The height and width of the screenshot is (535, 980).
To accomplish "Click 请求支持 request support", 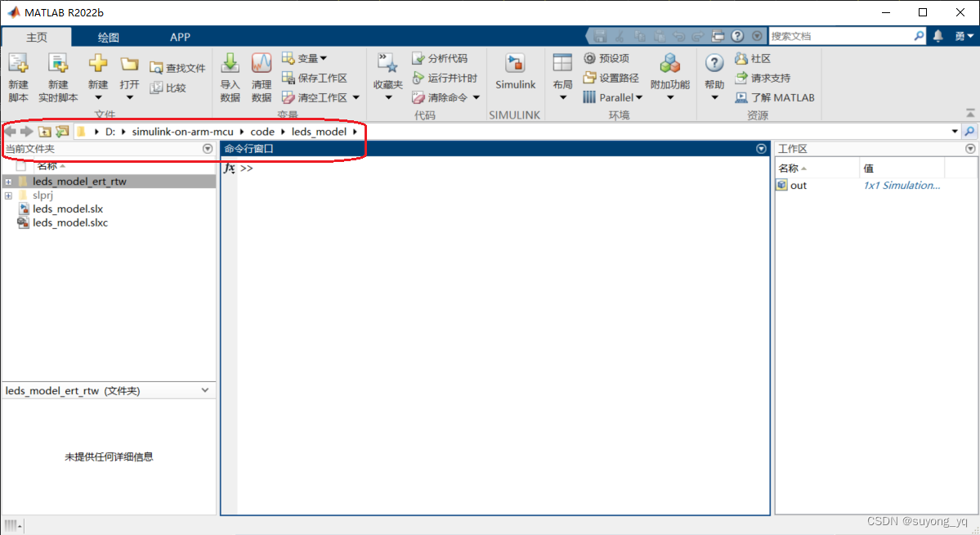I will 763,78.
